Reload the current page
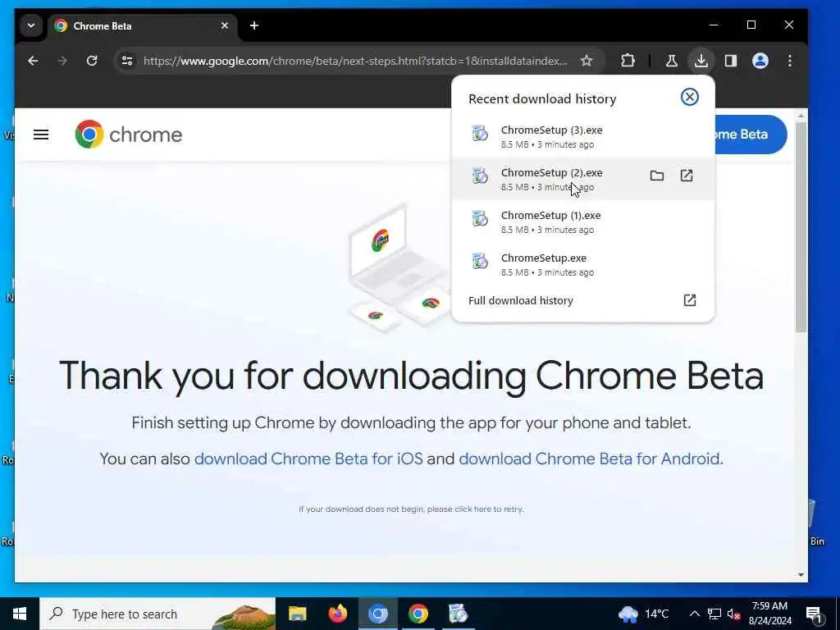The image size is (840, 630). click(x=92, y=61)
